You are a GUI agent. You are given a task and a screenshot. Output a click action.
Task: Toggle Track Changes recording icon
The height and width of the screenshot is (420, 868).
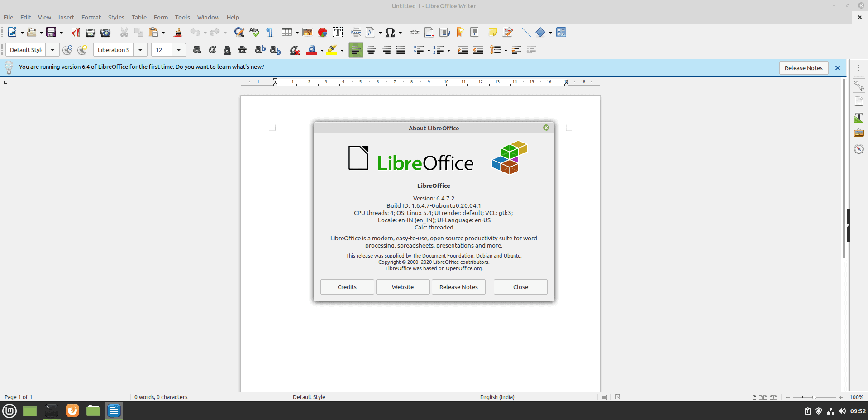[x=508, y=32]
